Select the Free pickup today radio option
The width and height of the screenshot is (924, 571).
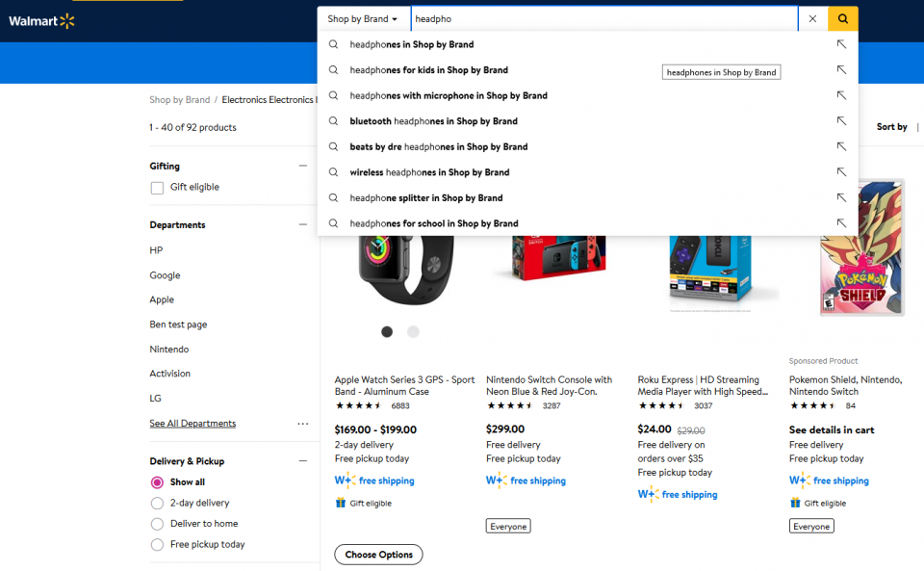click(157, 544)
